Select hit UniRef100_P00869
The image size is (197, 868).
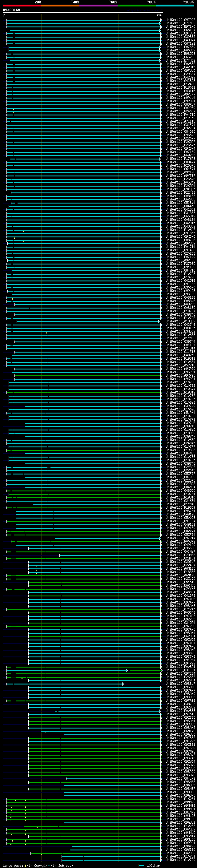point(180,50)
